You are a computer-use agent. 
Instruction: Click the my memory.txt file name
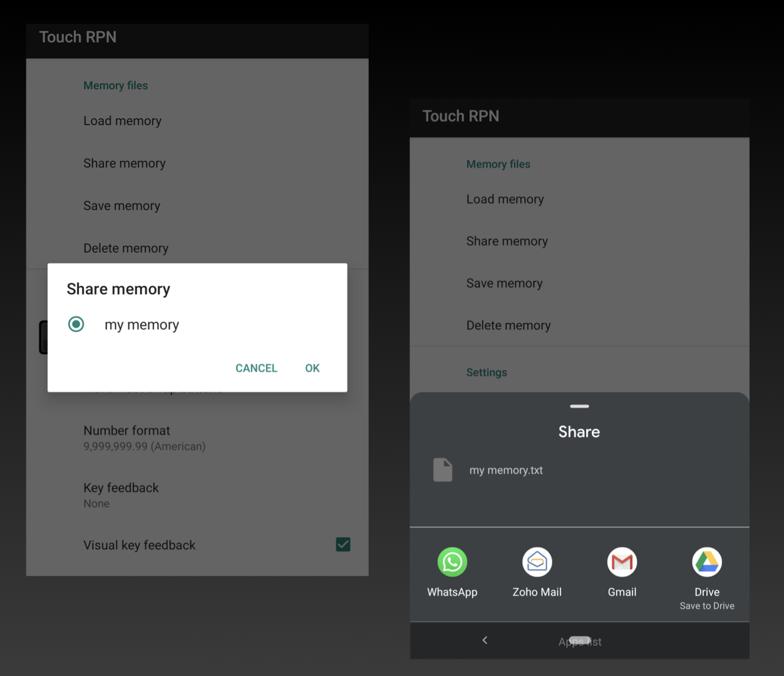click(x=506, y=470)
